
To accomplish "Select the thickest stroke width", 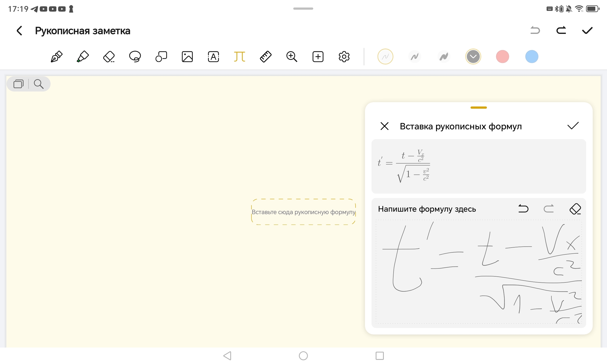I will [x=444, y=57].
